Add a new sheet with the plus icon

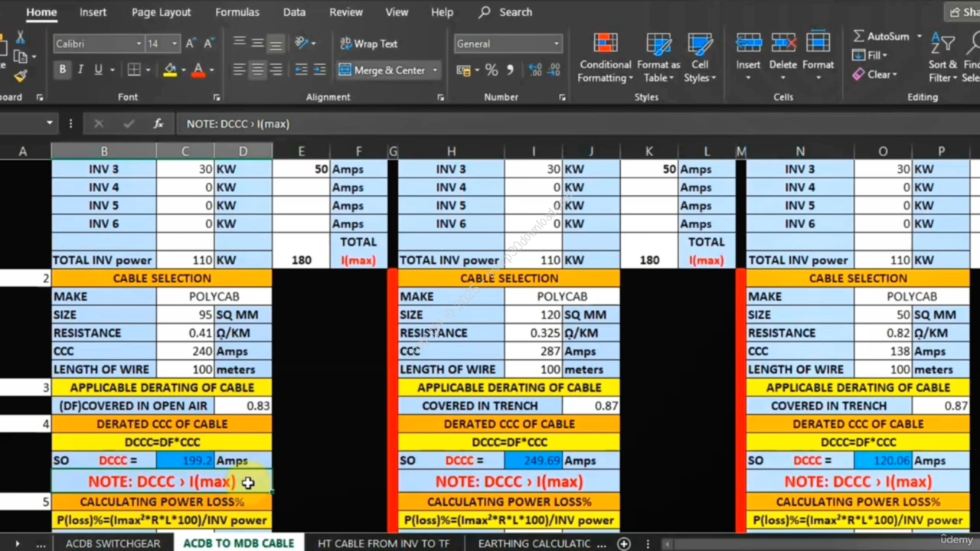tap(624, 543)
